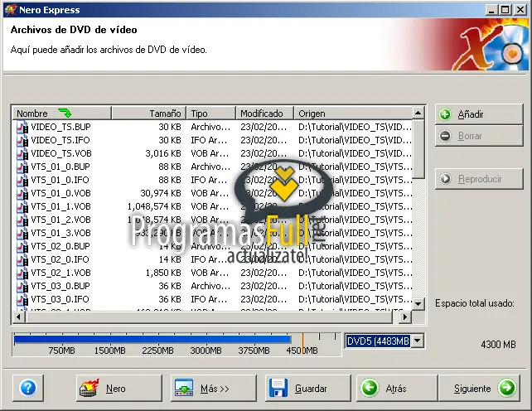Viewport: 532px width, 411px height.
Task: Click the 3,016 KB size cell
Action: point(163,153)
